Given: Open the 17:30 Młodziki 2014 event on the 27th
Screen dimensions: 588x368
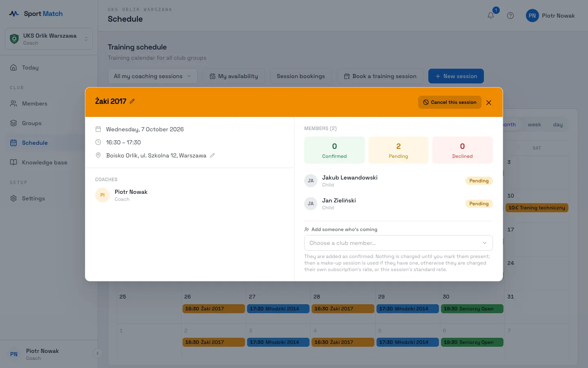Looking at the screenshot, I should [x=278, y=309].
